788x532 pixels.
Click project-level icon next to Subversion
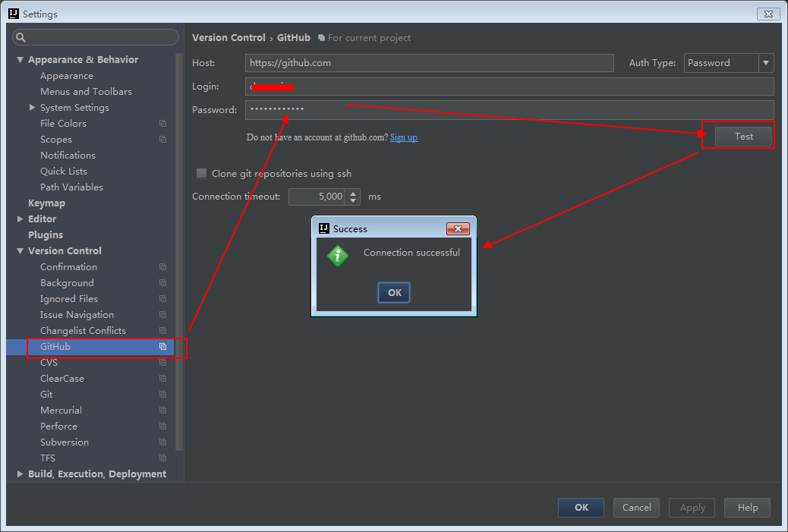[162, 442]
